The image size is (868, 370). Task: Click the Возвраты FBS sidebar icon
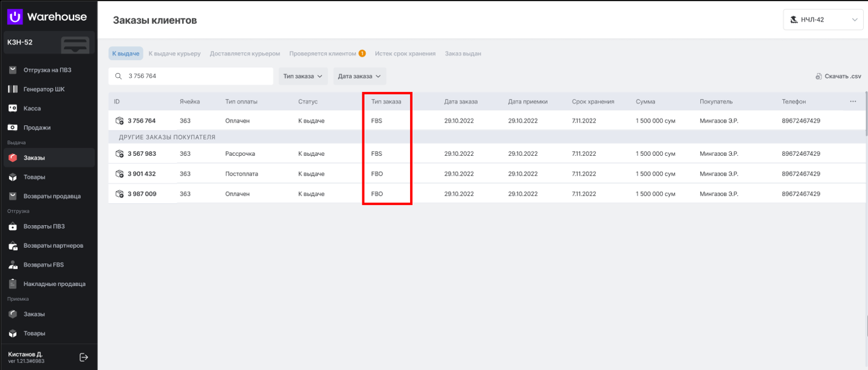(x=13, y=265)
